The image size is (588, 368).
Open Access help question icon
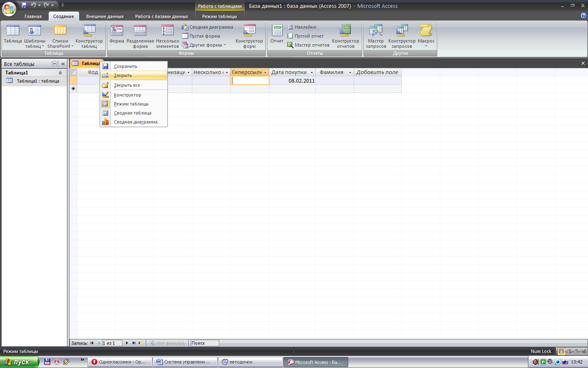point(583,16)
